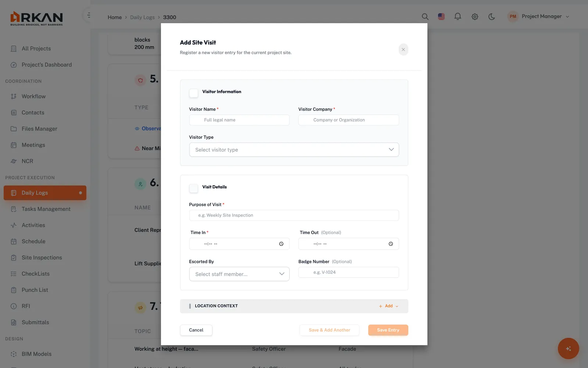Open the notifications bell

[458, 17]
